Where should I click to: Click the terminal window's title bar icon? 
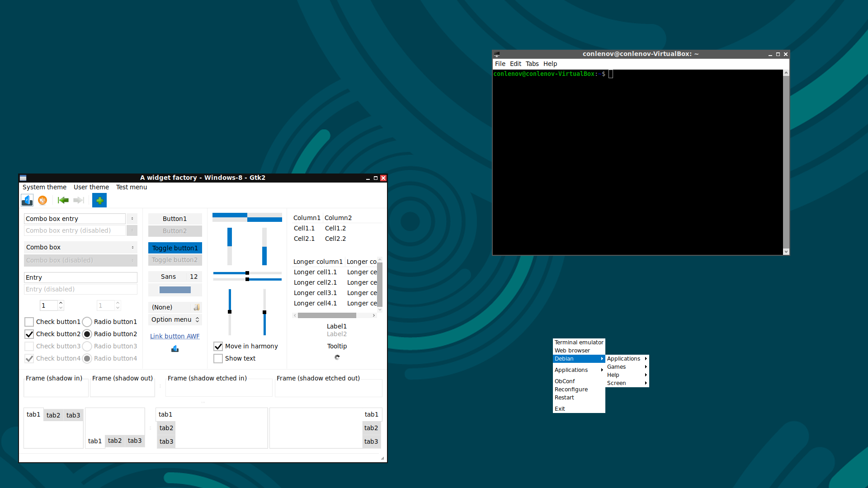[x=497, y=54]
